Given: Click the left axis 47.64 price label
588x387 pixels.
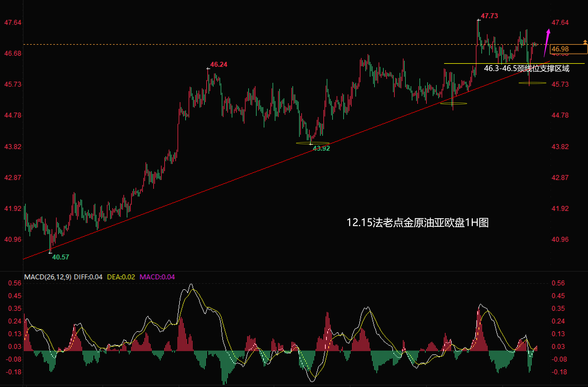Looking at the screenshot, I should (x=13, y=23).
